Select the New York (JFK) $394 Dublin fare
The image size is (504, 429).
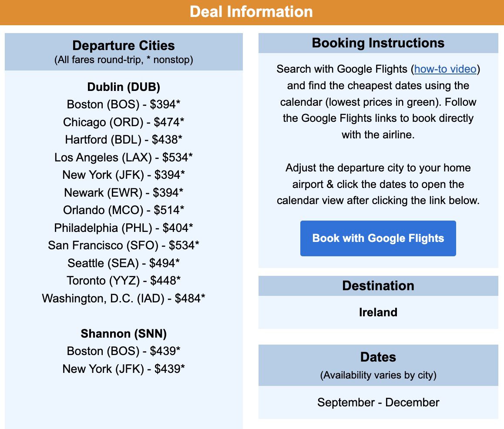click(124, 175)
